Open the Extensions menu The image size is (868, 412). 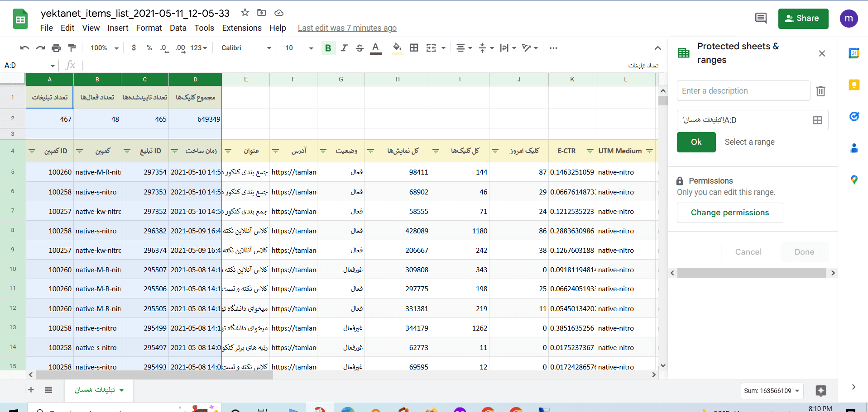(242, 28)
